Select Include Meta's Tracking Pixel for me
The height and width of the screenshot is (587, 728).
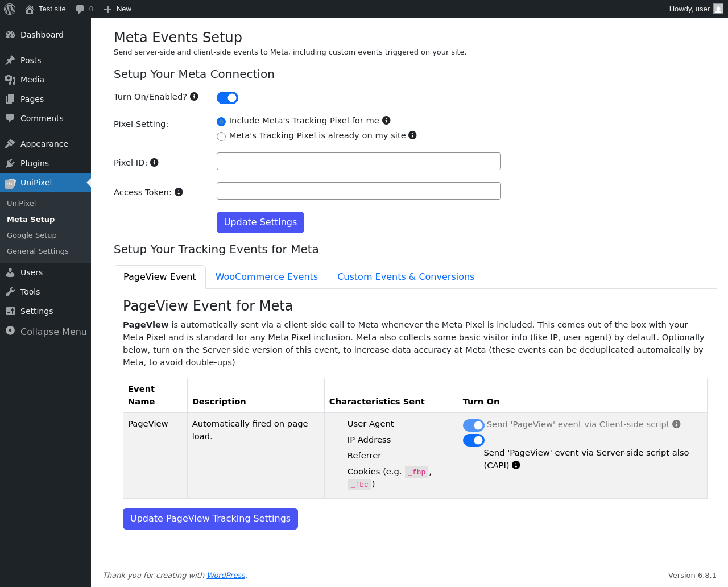221,121
